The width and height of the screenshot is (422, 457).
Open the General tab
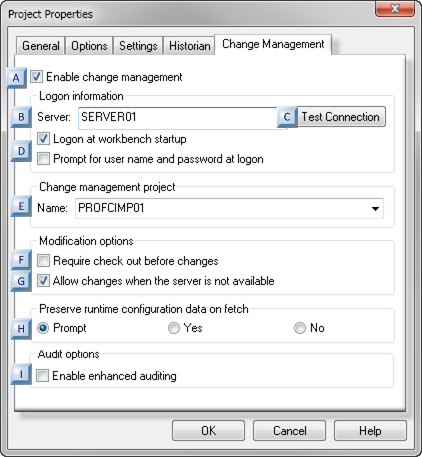coord(41,46)
